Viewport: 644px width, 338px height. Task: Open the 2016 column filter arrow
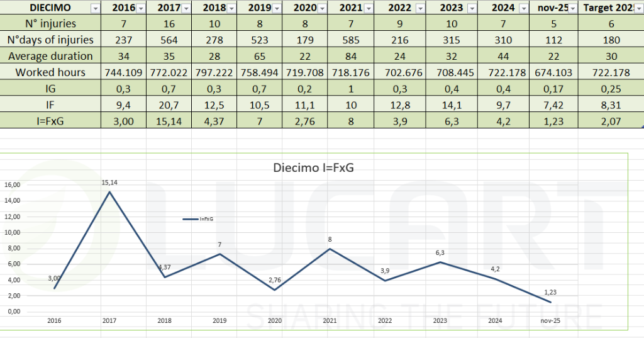coord(140,8)
